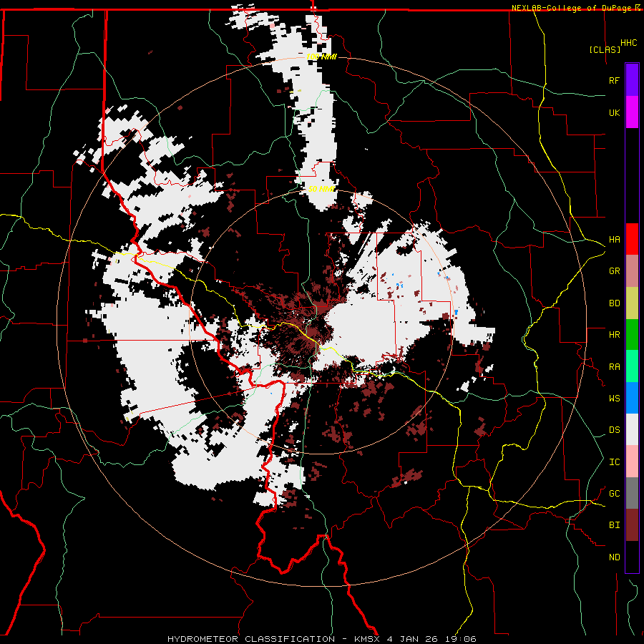Click the UK magenta legend swatch
This screenshot has height=644, width=644.
pos(632,112)
